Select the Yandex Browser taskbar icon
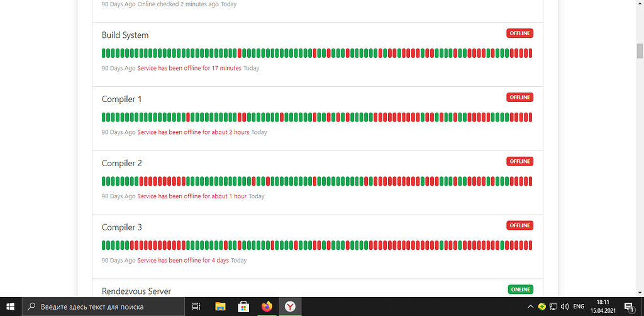Viewport: 644px width, 316px height. click(x=291, y=307)
